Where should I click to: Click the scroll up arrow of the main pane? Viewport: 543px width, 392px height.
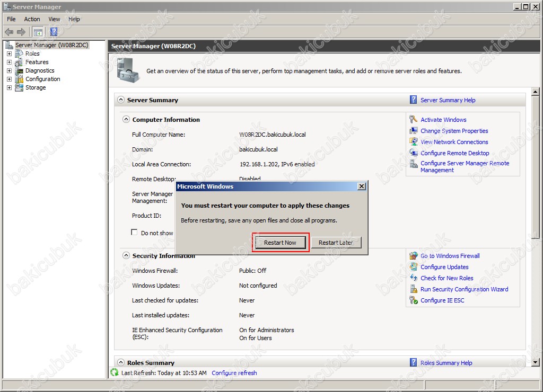[x=536, y=92]
